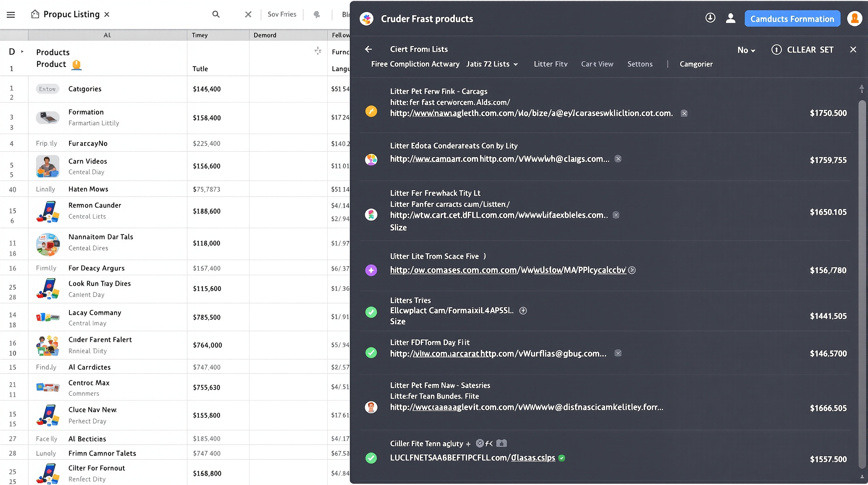Open the No dropdown
The image size is (868, 485).
(746, 50)
